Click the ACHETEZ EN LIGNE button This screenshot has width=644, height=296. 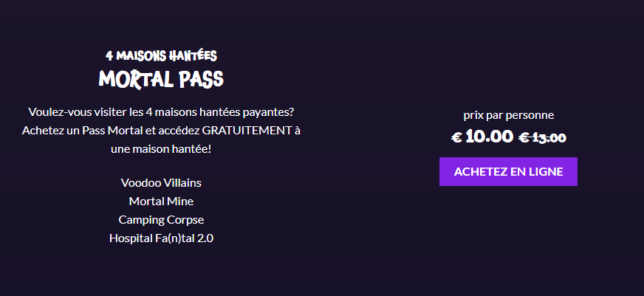point(508,171)
